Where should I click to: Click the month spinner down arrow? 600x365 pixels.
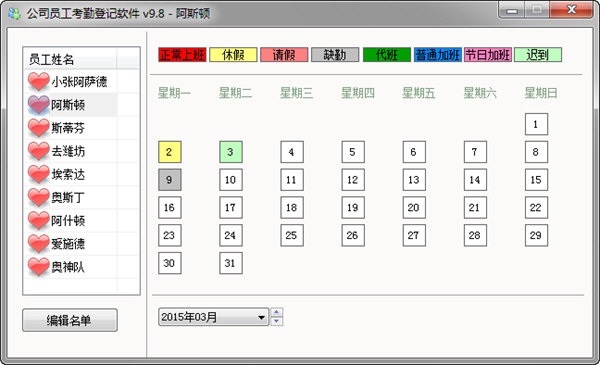(x=277, y=321)
